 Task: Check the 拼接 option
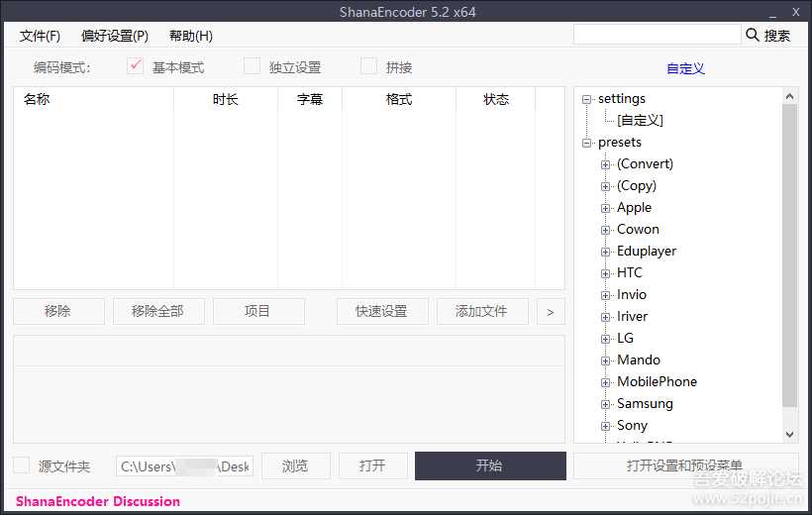pos(369,66)
